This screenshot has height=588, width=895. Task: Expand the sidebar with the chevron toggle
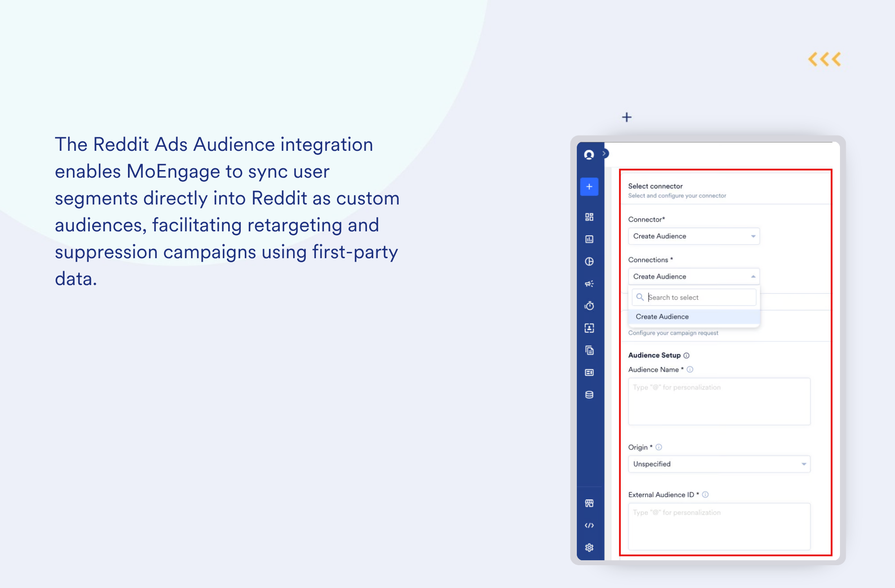[605, 153]
